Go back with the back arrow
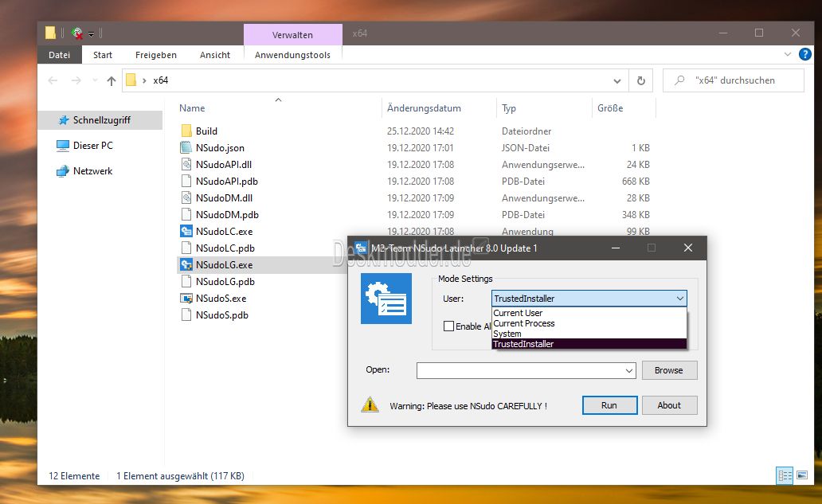Image resolution: width=822 pixels, height=504 pixels. pyautogui.click(x=53, y=80)
